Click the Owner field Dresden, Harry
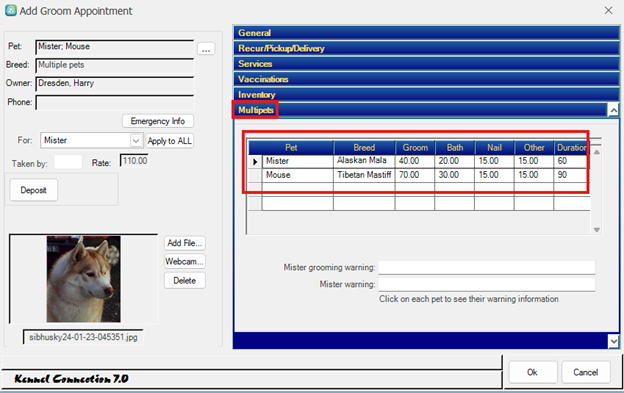The width and height of the screenshot is (624, 393). [x=115, y=84]
